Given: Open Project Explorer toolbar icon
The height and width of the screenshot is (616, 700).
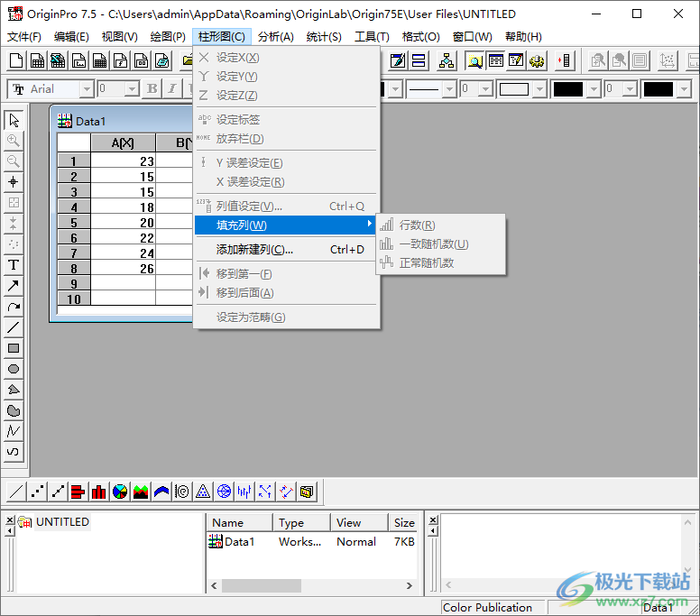Looking at the screenshot, I should [x=475, y=60].
